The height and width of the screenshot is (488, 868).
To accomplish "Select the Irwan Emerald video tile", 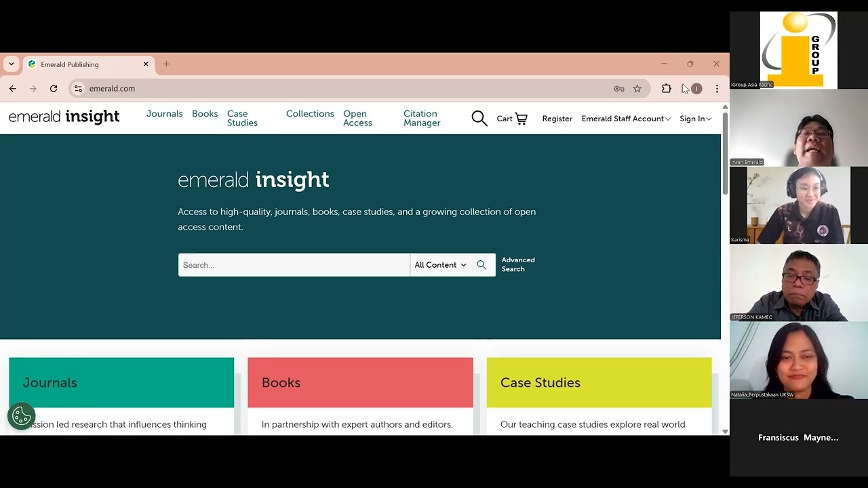I will 799,127.
